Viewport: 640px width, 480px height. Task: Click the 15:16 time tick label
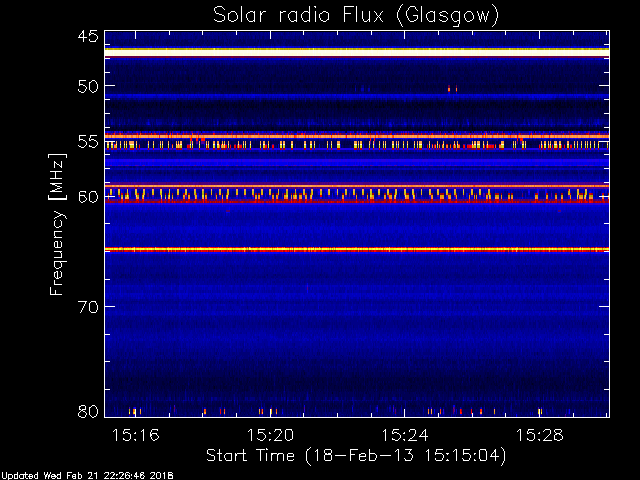(136, 435)
